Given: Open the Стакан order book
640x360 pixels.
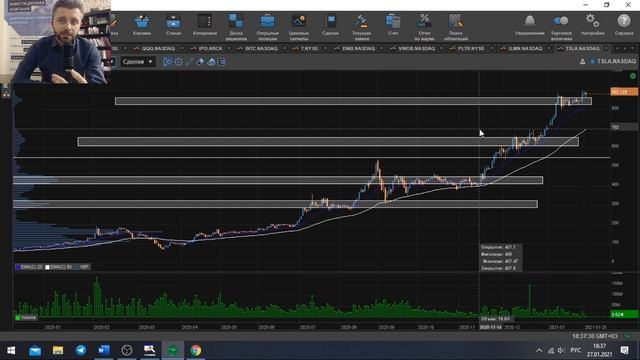Looking at the screenshot, I should point(173,25).
